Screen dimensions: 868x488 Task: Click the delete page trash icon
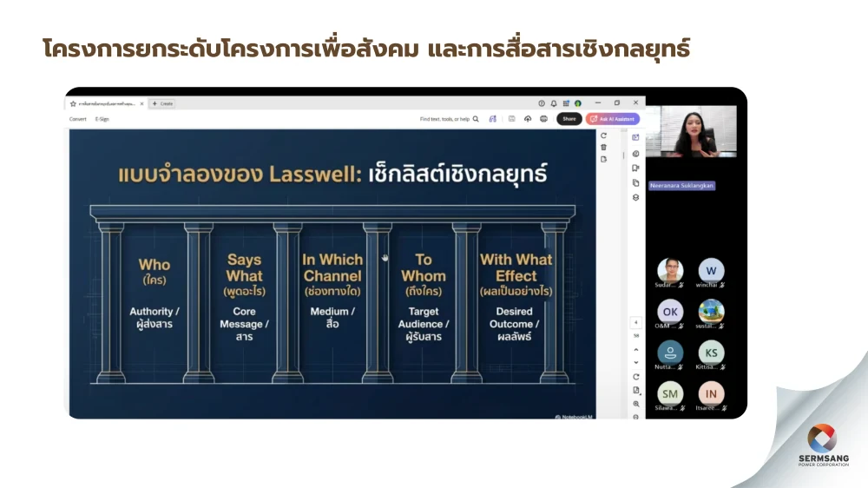pyautogui.click(x=603, y=148)
